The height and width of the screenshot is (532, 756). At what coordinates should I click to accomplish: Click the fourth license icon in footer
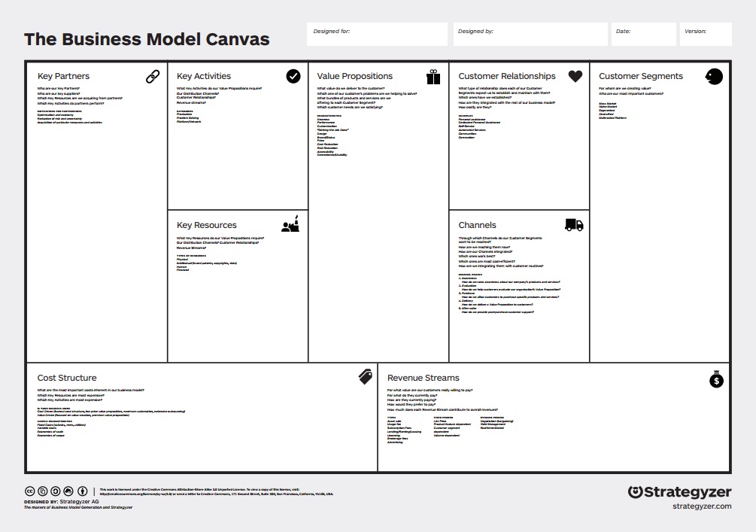pyautogui.click(x=68, y=491)
